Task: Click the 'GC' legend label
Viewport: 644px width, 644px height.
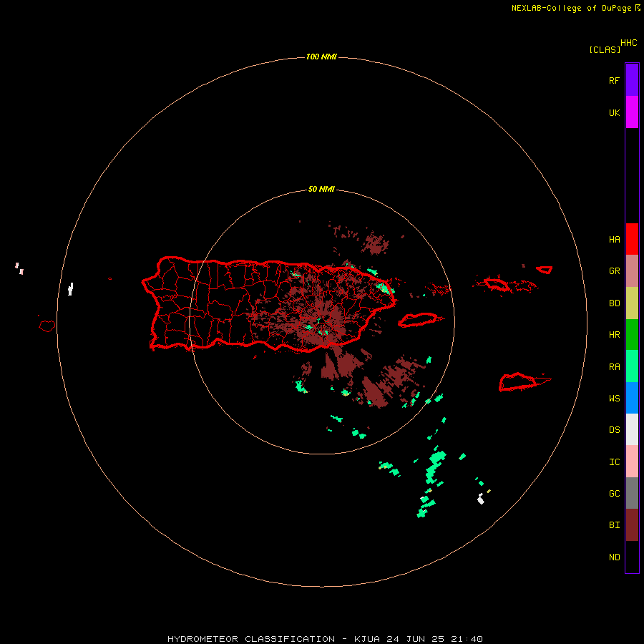Action: [614, 494]
